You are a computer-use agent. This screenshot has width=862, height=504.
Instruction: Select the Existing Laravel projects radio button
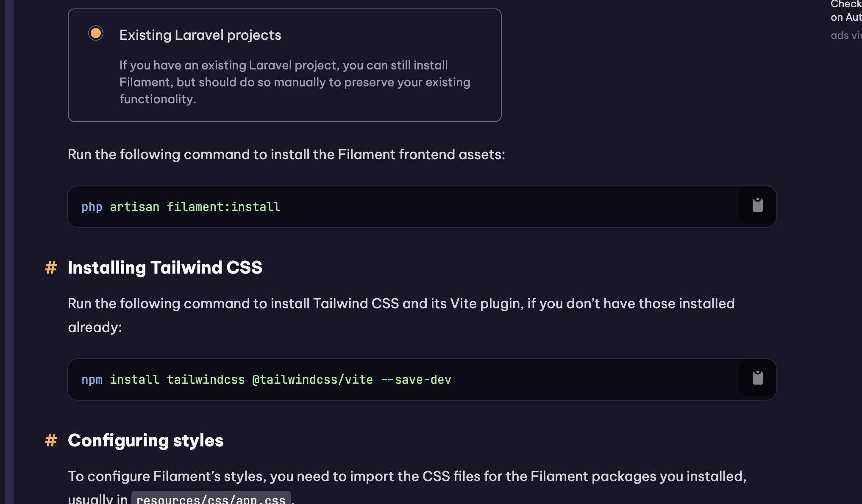96,33
